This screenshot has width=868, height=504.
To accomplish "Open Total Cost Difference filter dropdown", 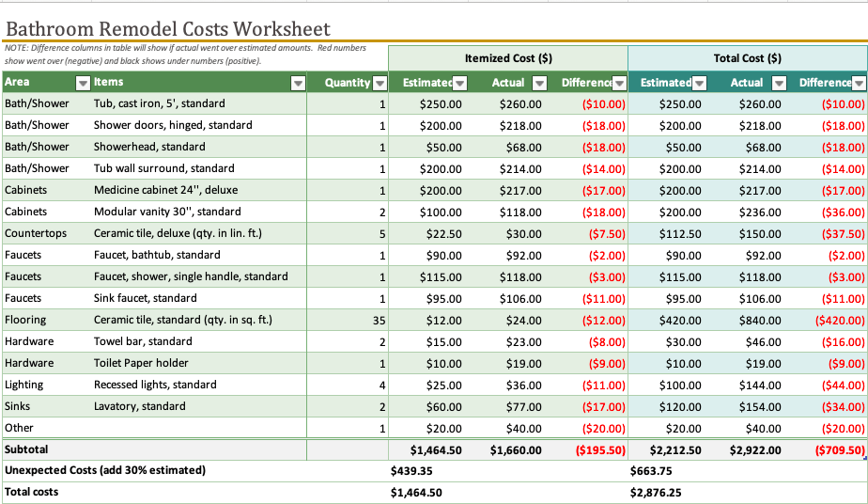I will coord(860,83).
